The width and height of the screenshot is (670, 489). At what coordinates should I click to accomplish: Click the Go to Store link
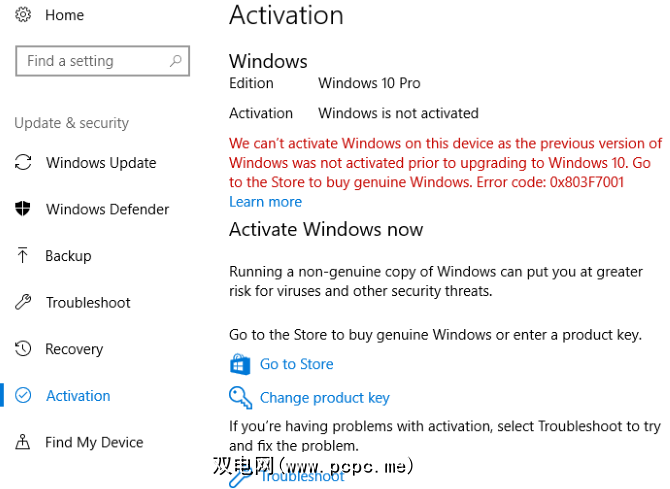(x=297, y=364)
